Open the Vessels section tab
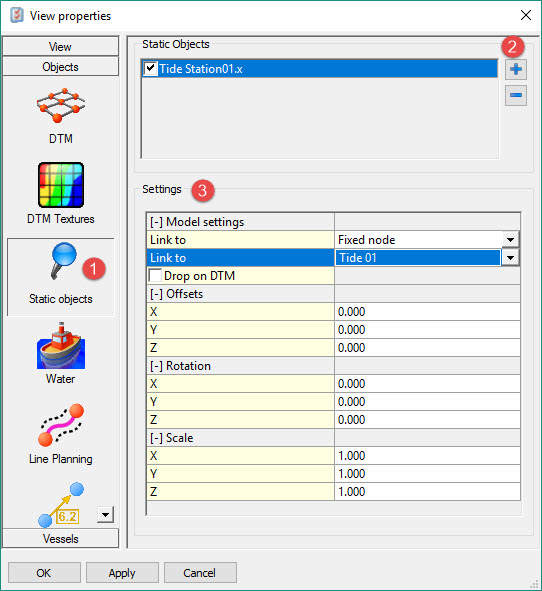The height and width of the screenshot is (591, 542). 61,538
